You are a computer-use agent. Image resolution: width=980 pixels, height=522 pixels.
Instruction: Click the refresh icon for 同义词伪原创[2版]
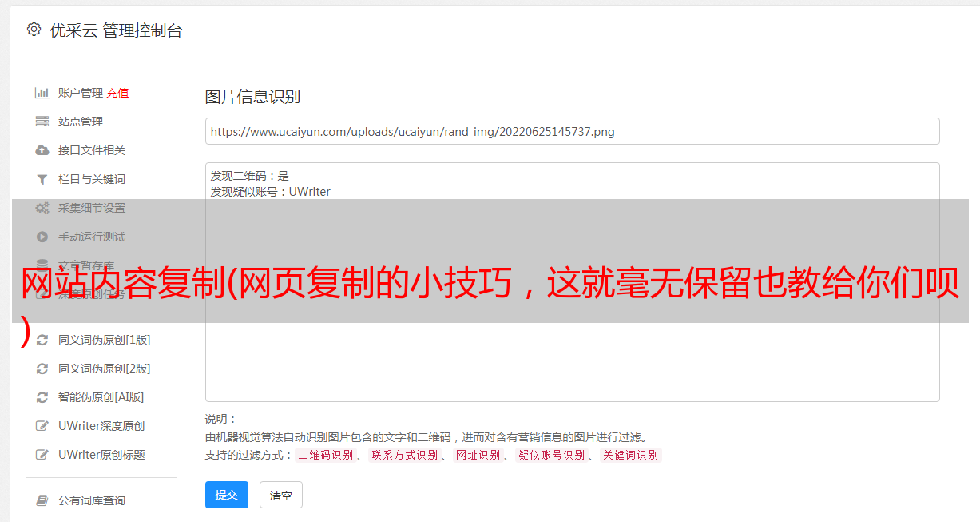[x=42, y=369]
